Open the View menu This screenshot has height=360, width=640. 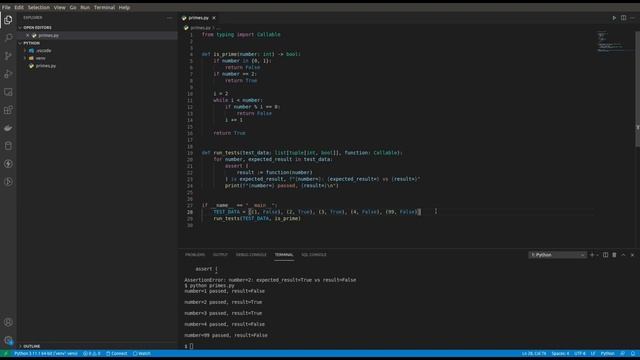click(60, 7)
